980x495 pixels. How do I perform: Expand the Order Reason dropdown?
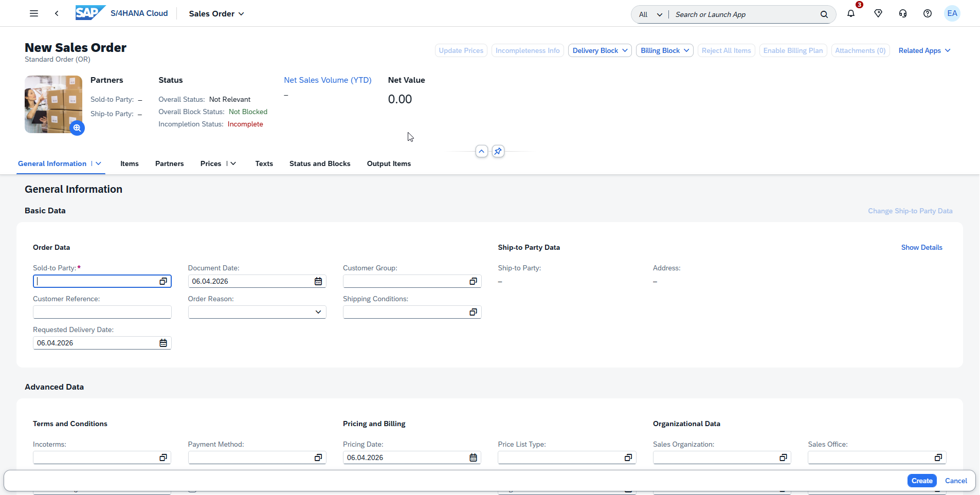[318, 312]
